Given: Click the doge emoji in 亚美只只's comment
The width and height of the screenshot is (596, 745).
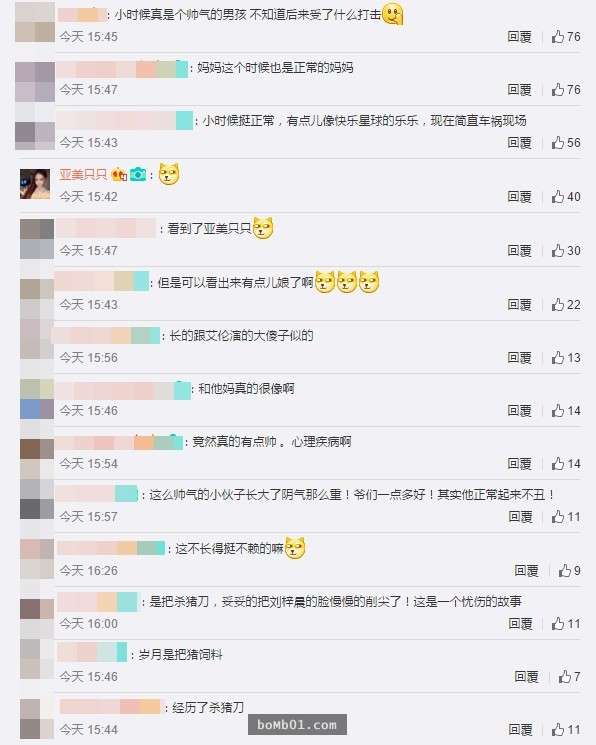Looking at the screenshot, I should coord(169,174).
